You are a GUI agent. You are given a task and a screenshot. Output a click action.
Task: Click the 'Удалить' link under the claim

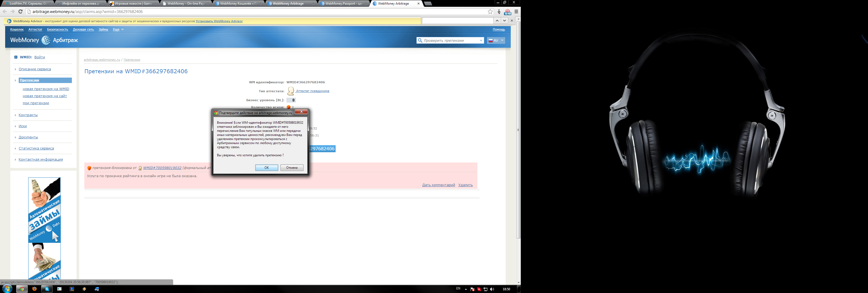pyautogui.click(x=465, y=185)
